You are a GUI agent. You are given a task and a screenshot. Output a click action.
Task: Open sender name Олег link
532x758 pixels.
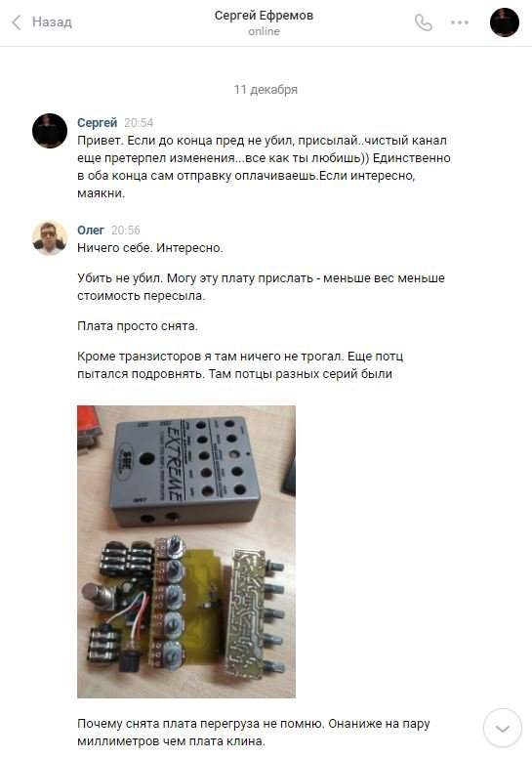click(91, 231)
